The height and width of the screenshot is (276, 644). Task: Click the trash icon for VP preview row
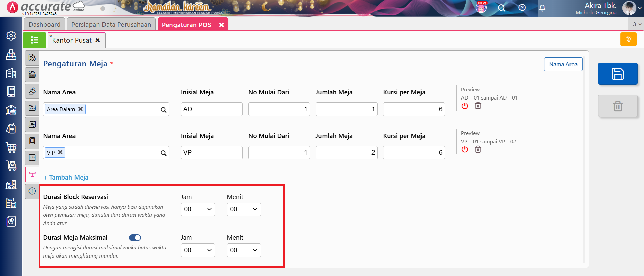478,149
